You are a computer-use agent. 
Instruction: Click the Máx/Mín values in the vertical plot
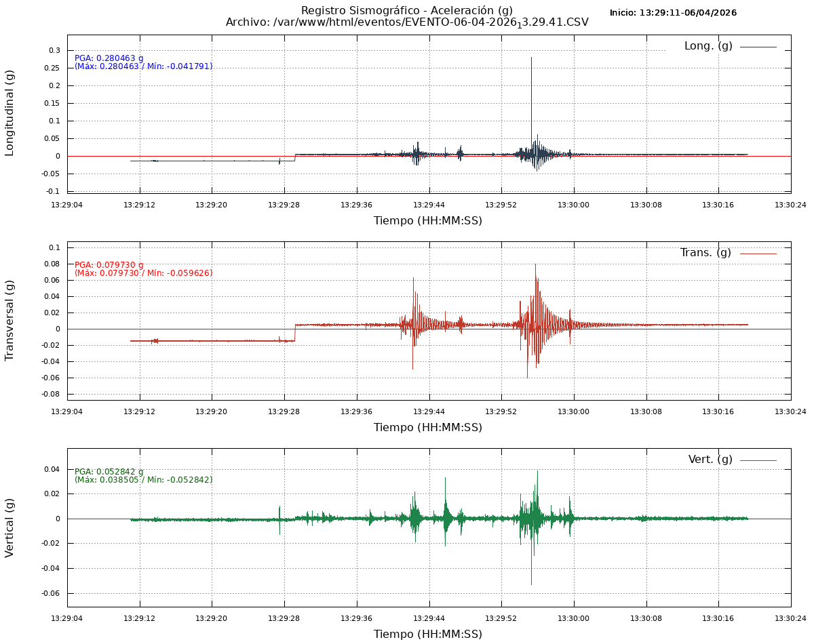[143, 480]
